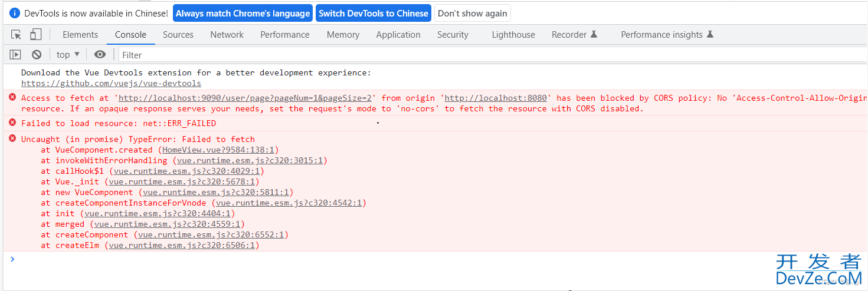This screenshot has width=868, height=291.
Task: Open the Sources tab
Action: click(x=178, y=34)
